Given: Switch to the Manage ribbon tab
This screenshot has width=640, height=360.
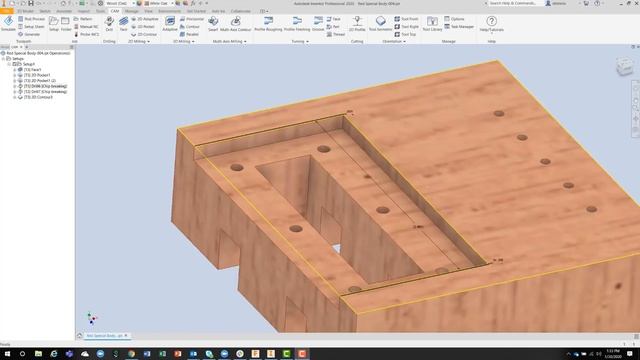Looking at the screenshot, I should [x=131, y=11].
